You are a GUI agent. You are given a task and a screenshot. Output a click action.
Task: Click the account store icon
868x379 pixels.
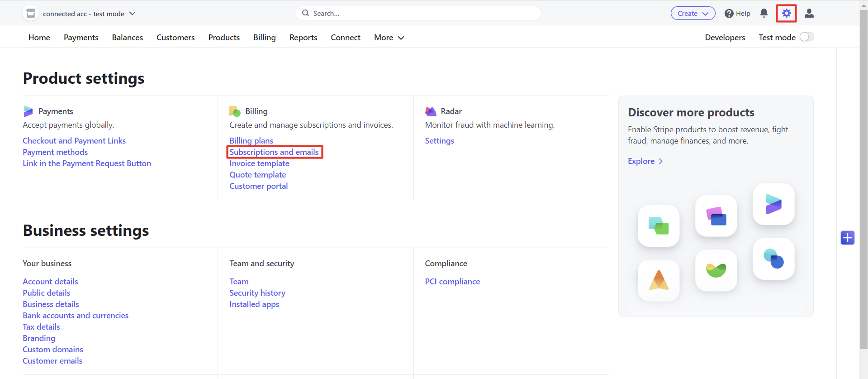[x=31, y=14]
